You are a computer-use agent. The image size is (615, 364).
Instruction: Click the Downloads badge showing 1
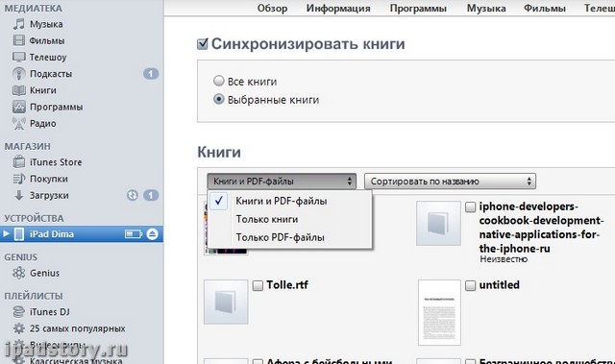[151, 195]
